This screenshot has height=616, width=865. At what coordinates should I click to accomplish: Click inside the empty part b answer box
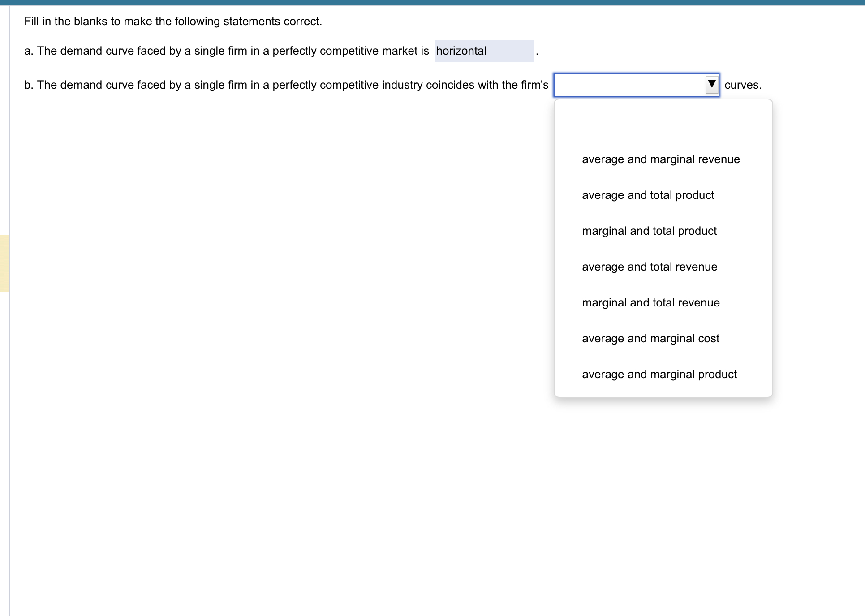(x=627, y=85)
